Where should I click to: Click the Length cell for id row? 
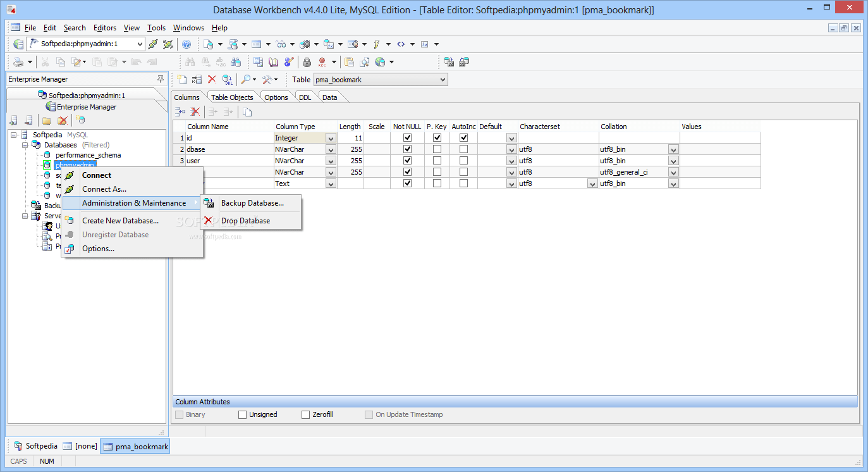pos(351,138)
